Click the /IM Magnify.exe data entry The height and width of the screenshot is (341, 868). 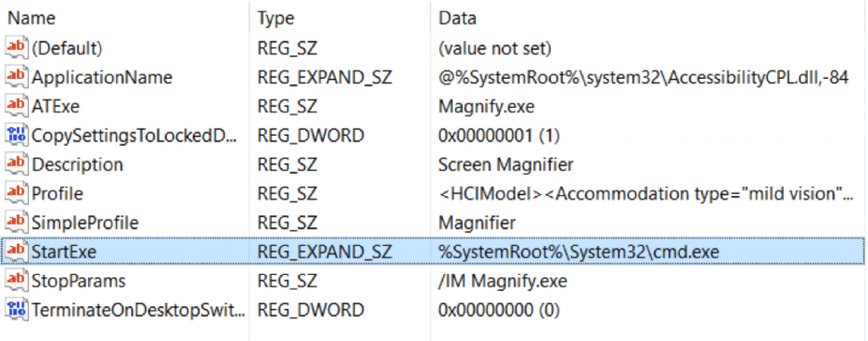click(x=503, y=281)
